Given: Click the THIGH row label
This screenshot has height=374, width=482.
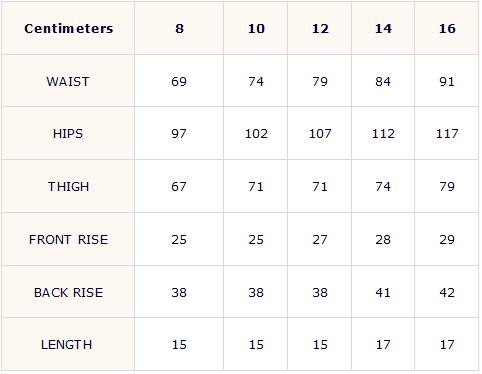Looking at the screenshot, I should coord(68,187).
